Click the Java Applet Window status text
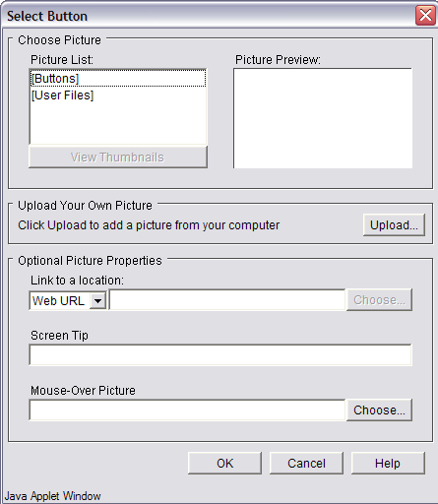This screenshot has height=504, width=438. [x=53, y=496]
